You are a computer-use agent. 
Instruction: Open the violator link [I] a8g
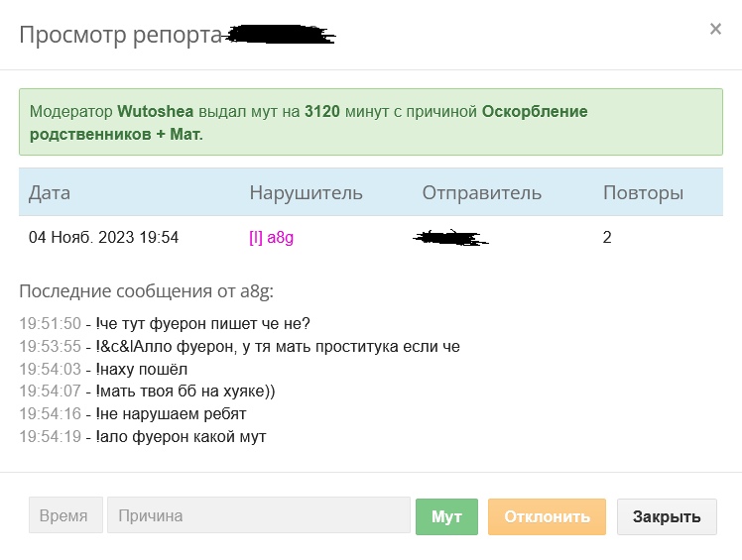coord(273,238)
